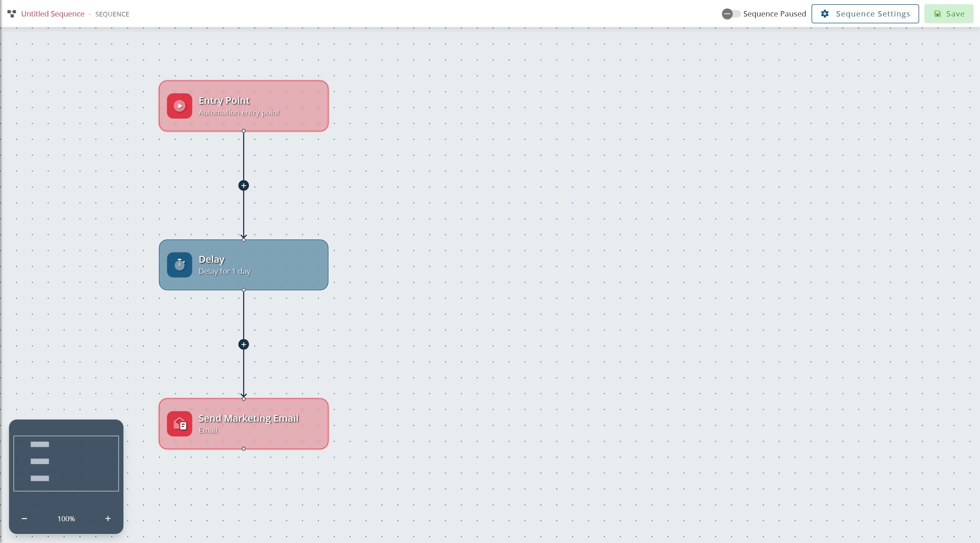Rename the Untitled Sequence title
Image resolution: width=980 pixels, height=543 pixels.
53,14
